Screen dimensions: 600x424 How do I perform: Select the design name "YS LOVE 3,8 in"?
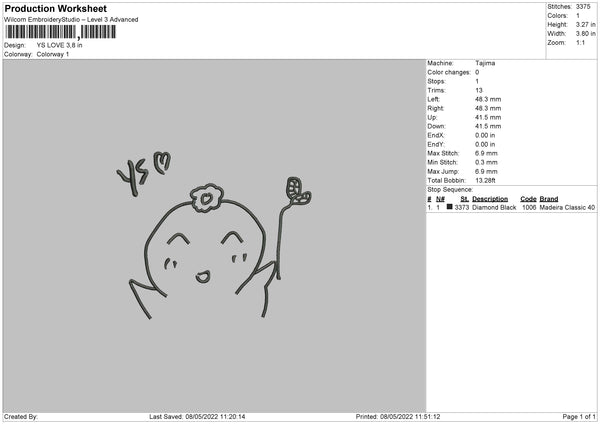coord(59,45)
